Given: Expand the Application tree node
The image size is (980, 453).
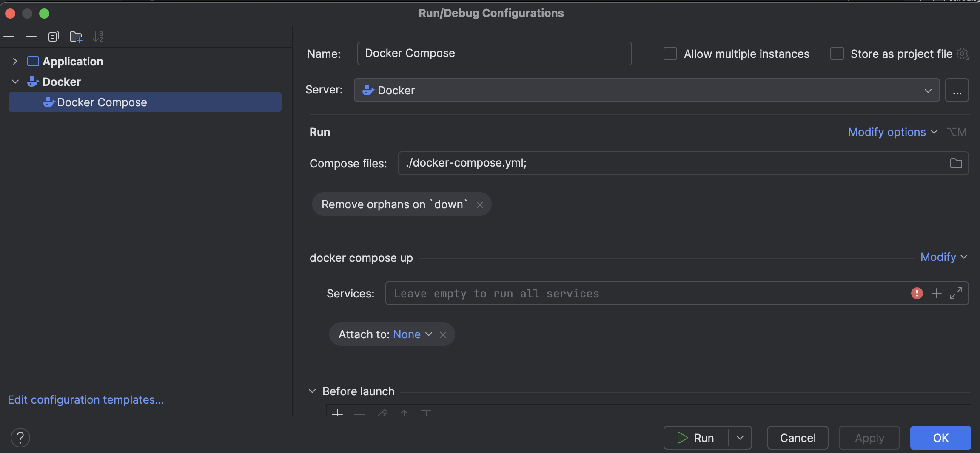Looking at the screenshot, I should [x=15, y=61].
